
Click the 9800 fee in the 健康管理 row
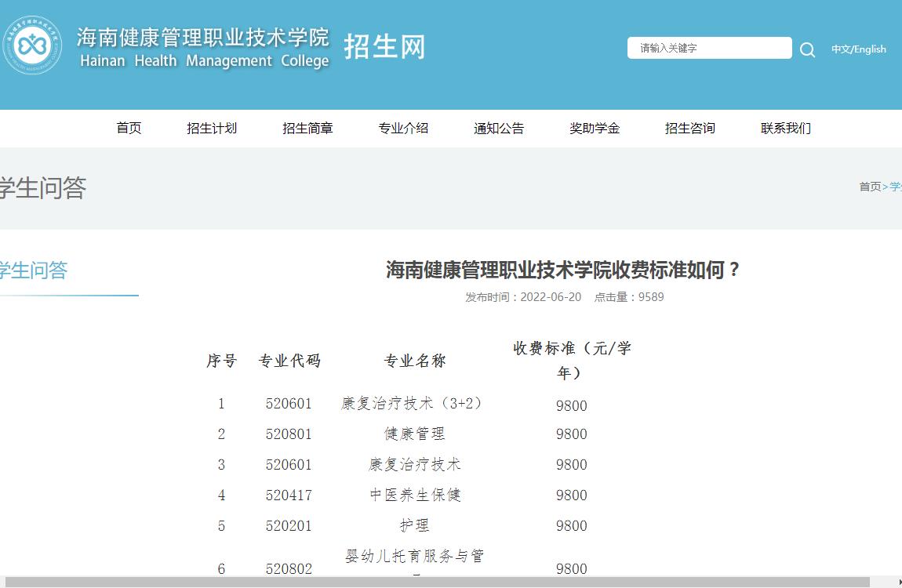(571, 434)
